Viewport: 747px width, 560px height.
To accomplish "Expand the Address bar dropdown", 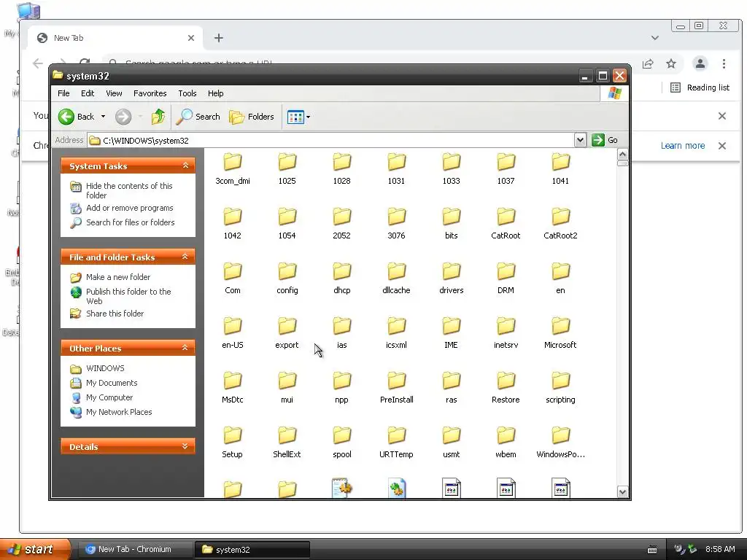I will click(580, 140).
